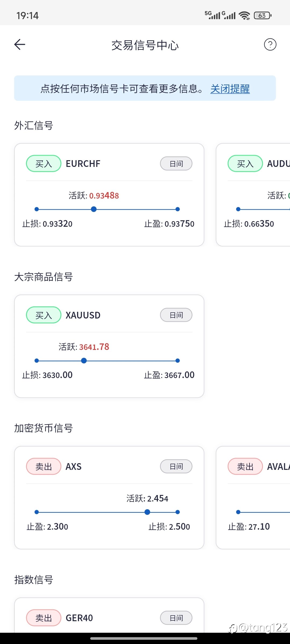Click the battery indicator icon
This screenshot has height=644, width=290.
pos(263,16)
